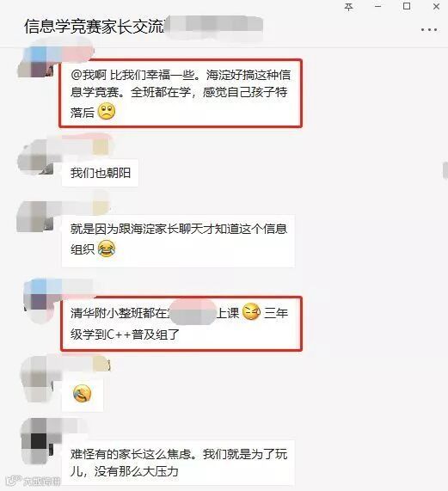Click the sad face emoji after 落后
448x491 pixels.
click(x=107, y=112)
